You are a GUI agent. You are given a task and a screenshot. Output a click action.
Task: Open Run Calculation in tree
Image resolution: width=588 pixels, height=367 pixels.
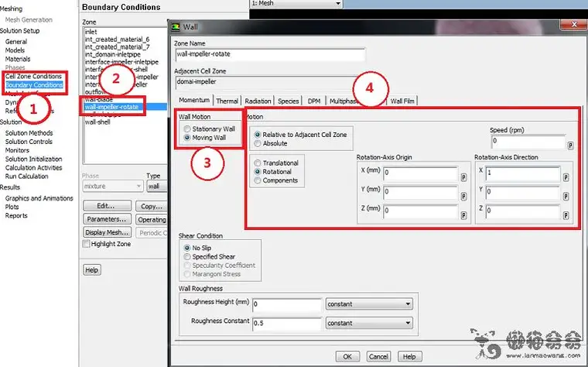(x=26, y=176)
